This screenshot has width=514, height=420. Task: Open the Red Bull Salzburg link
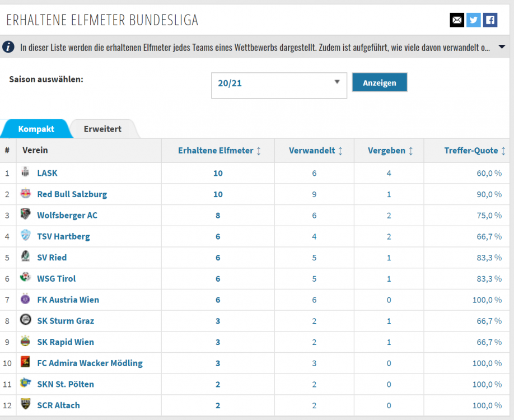click(x=72, y=194)
